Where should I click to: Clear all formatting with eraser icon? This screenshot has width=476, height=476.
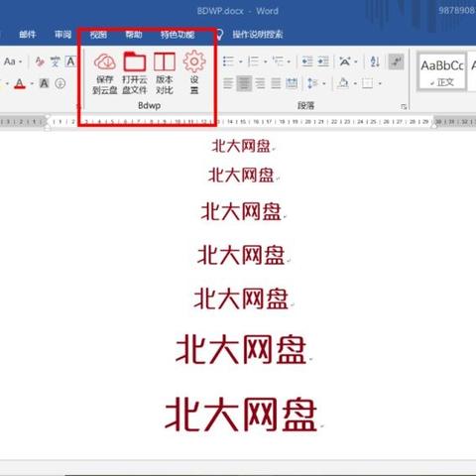tap(40, 61)
